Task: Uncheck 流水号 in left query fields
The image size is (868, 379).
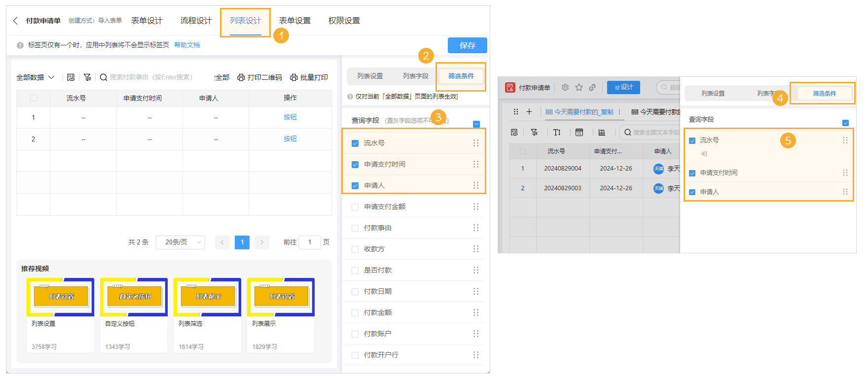Action: tap(355, 143)
